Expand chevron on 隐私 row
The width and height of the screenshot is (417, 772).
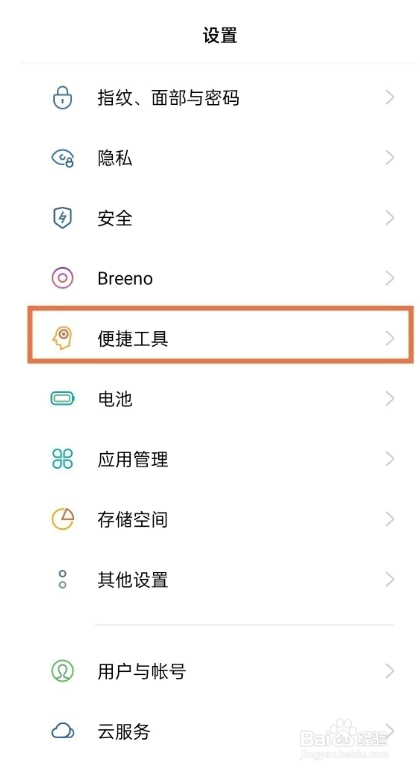390,158
